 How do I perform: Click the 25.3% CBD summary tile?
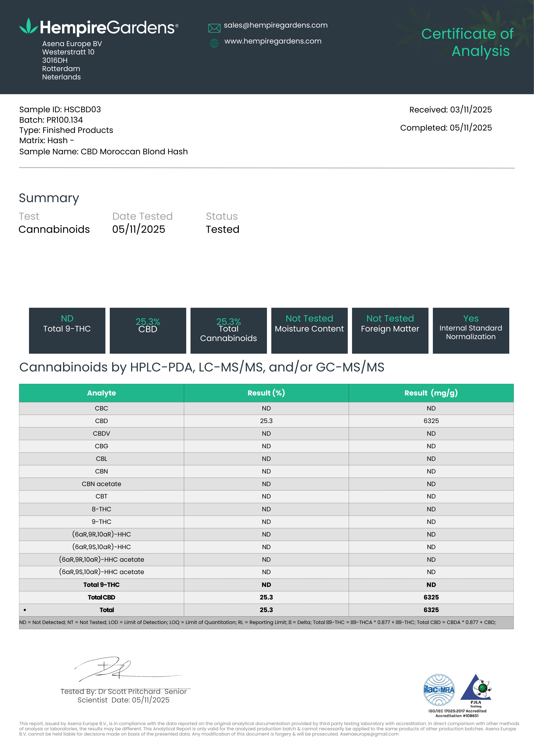(x=148, y=330)
